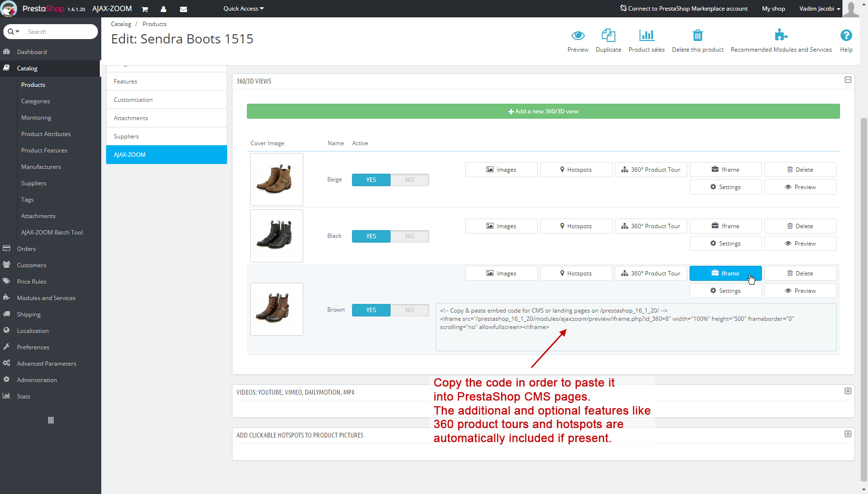This screenshot has width=868, height=494.
Task: Open 360° Product Tour for Beige
Action: click(x=651, y=170)
